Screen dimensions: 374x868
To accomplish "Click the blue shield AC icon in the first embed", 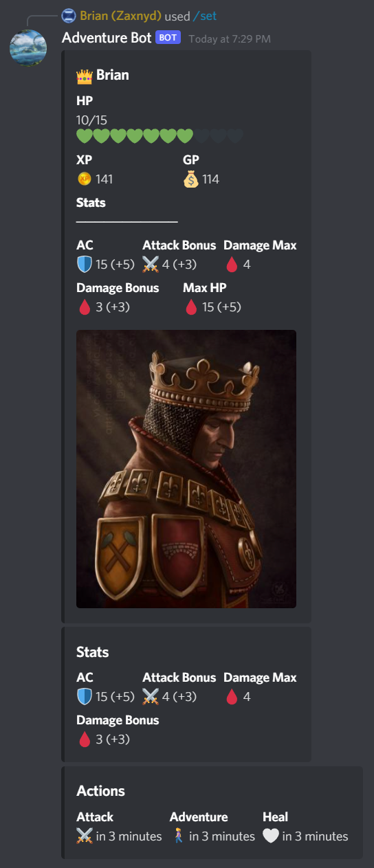I will tap(85, 265).
